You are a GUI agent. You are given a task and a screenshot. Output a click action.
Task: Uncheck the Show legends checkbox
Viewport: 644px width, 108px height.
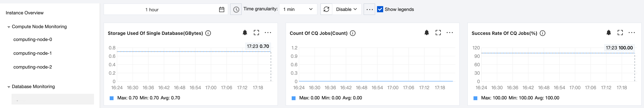[x=380, y=9]
